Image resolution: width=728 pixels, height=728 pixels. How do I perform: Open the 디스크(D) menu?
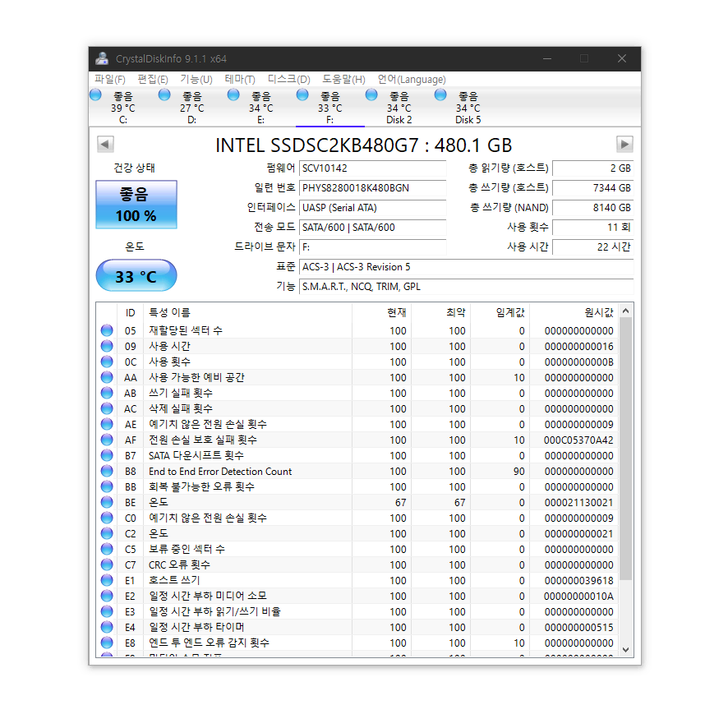click(288, 80)
